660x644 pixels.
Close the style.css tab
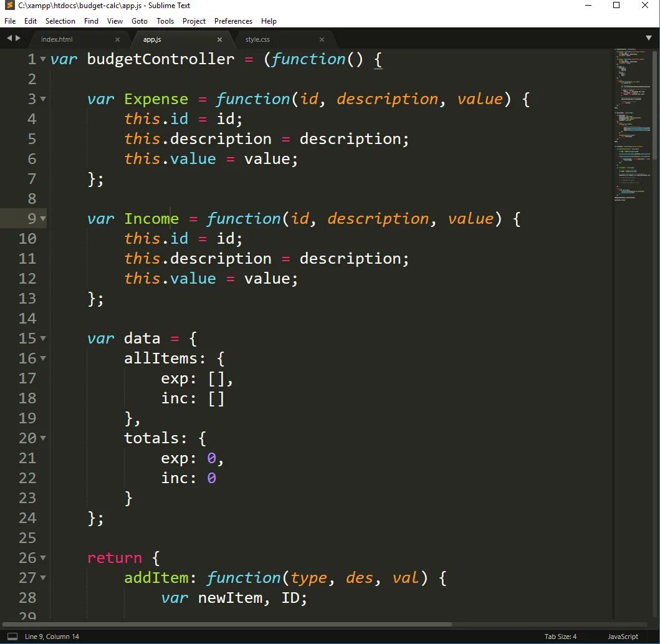[x=322, y=39]
